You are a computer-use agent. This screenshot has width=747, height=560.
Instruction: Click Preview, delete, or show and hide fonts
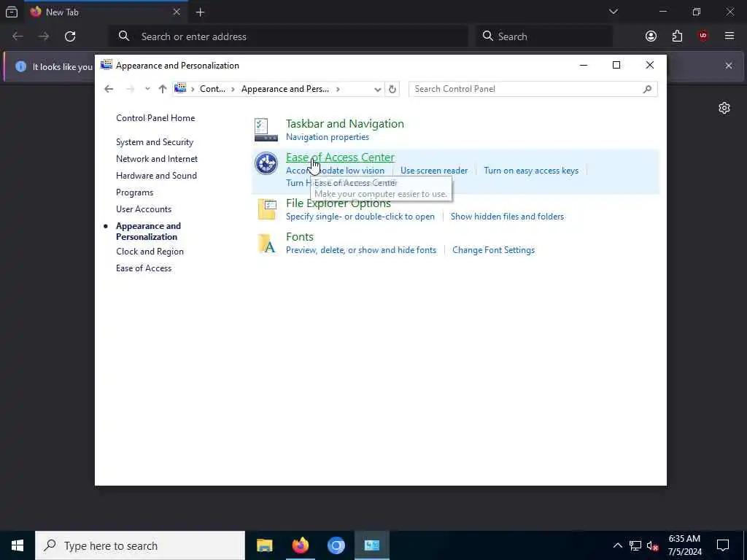(x=360, y=250)
